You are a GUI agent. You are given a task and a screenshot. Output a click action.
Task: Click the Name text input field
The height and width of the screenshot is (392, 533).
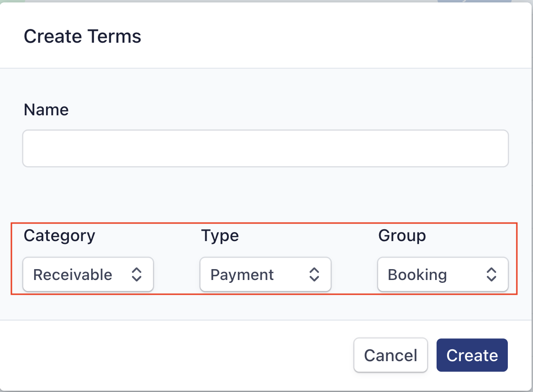(265, 149)
